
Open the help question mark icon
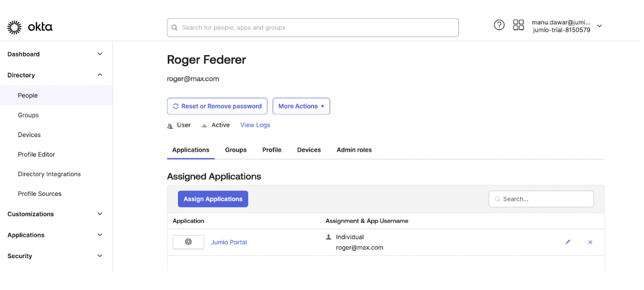click(x=499, y=25)
